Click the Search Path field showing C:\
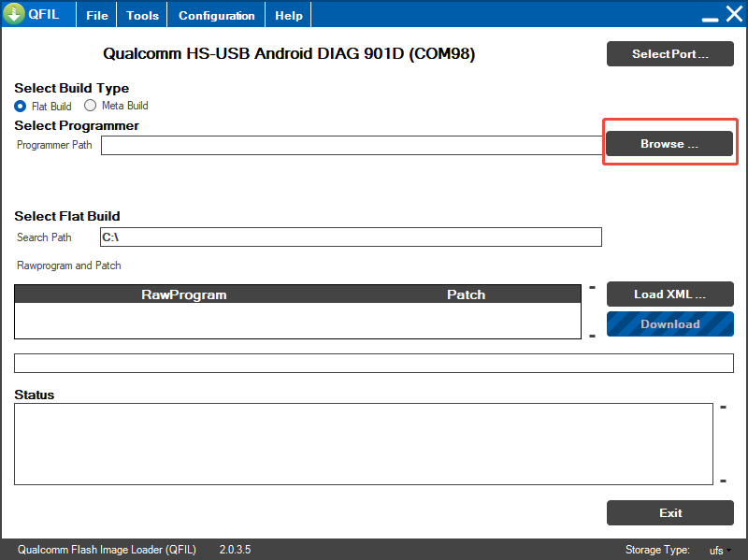 tap(351, 237)
